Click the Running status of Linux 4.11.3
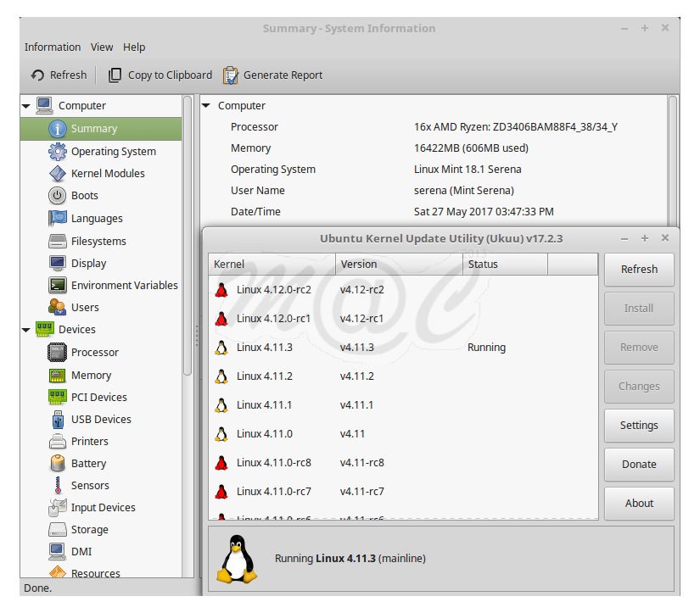Screen dimensions: 700x613 pyautogui.click(x=487, y=348)
